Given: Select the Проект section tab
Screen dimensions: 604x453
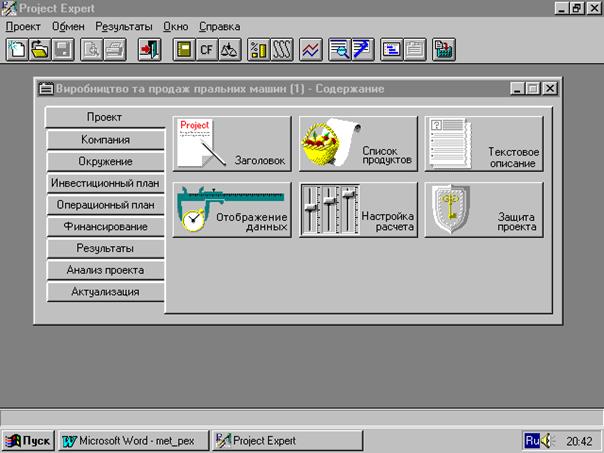Looking at the screenshot, I should (x=105, y=117).
